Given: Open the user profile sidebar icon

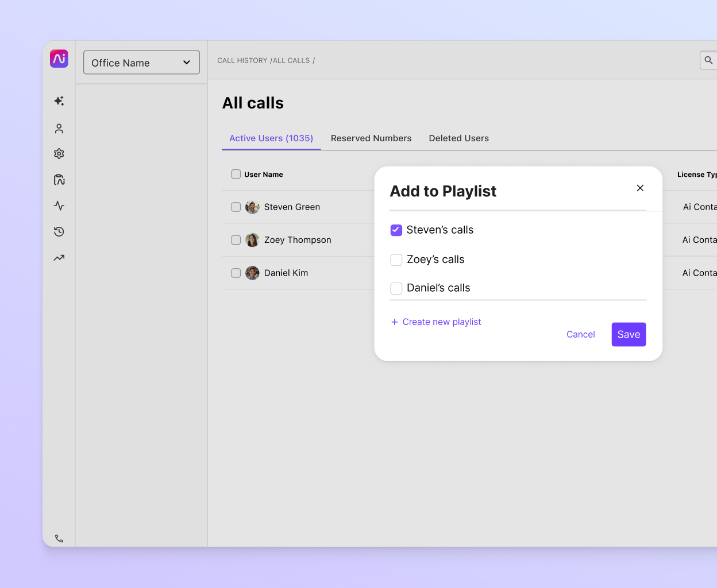Looking at the screenshot, I should click(59, 128).
